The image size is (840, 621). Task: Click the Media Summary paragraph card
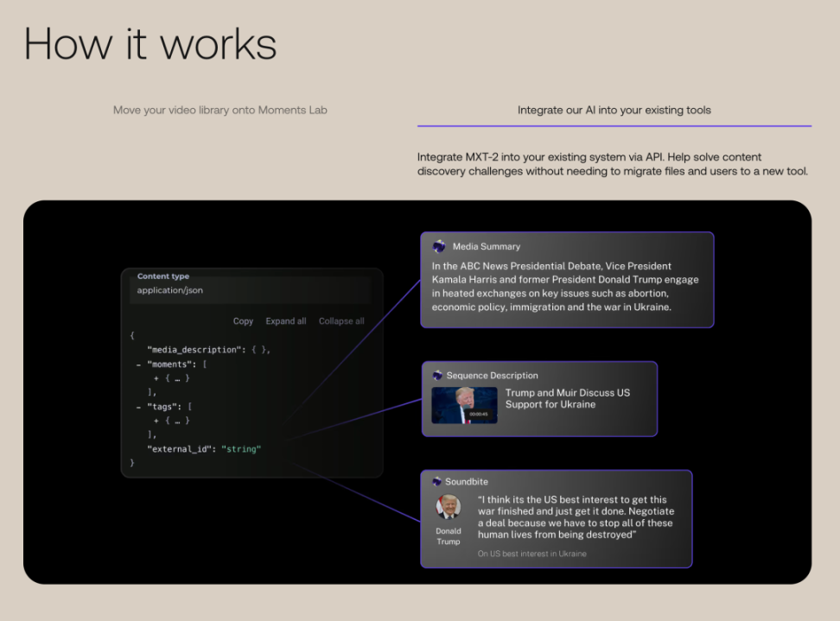[x=567, y=280]
